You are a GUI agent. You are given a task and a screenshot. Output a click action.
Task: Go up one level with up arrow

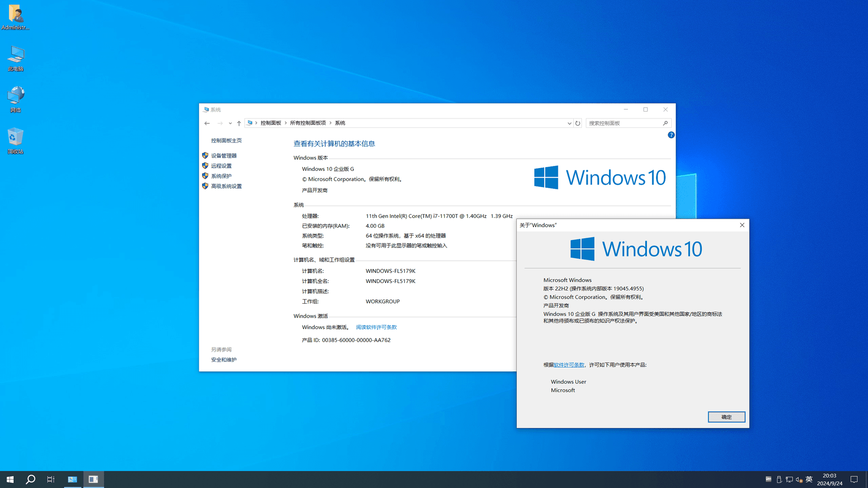[239, 123]
